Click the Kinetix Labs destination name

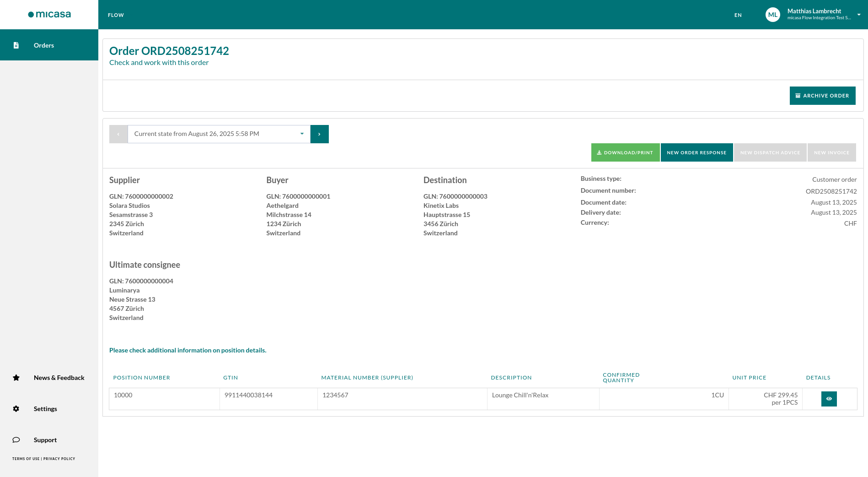tap(441, 206)
